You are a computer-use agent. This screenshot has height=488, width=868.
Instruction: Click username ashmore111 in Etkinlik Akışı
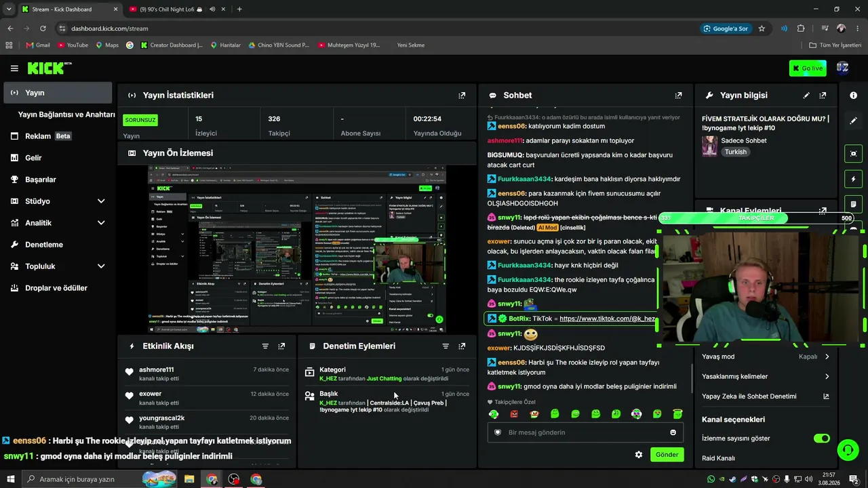point(157,370)
